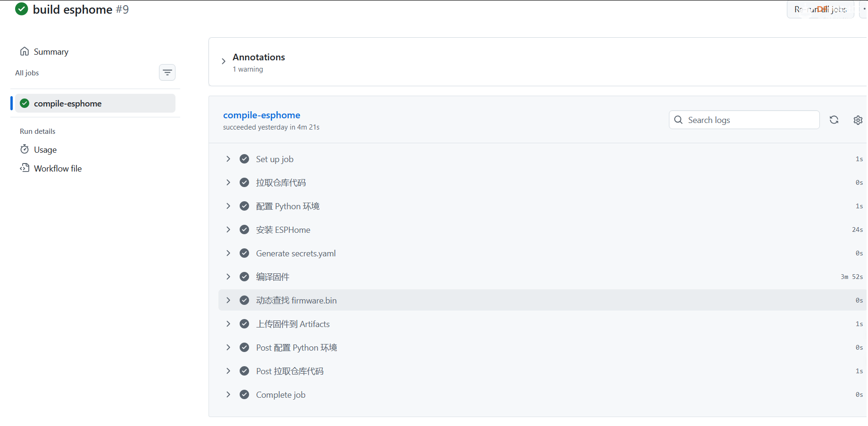Open the compile-esphome job title link
The image size is (868, 426).
[261, 115]
